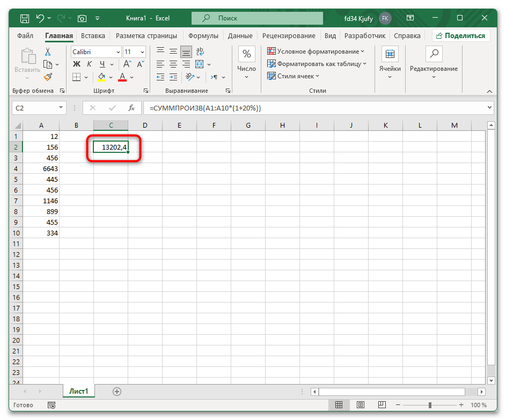Screen dimensions: 506x420
Task: Toggle bold formatting Ж
Action: (x=77, y=64)
